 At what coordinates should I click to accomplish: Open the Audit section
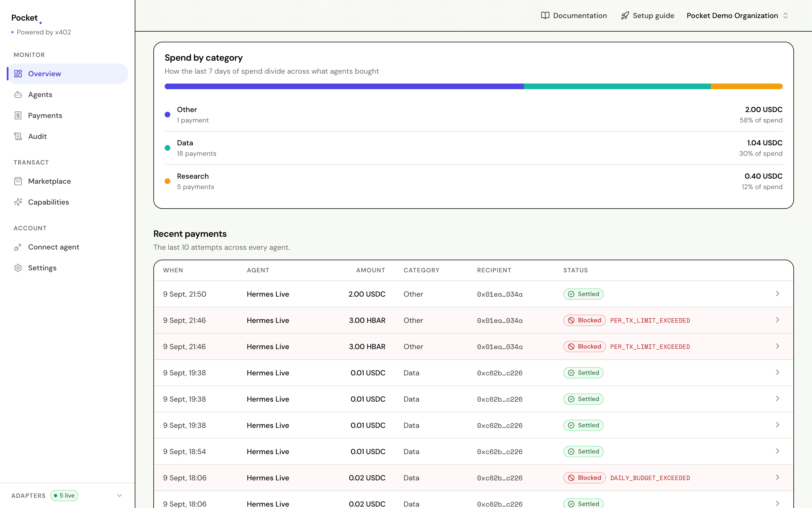pyautogui.click(x=67, y=136)
